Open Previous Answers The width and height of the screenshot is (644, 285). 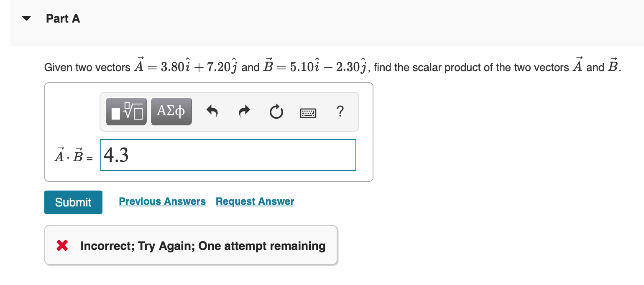click(x=162, y=201)
